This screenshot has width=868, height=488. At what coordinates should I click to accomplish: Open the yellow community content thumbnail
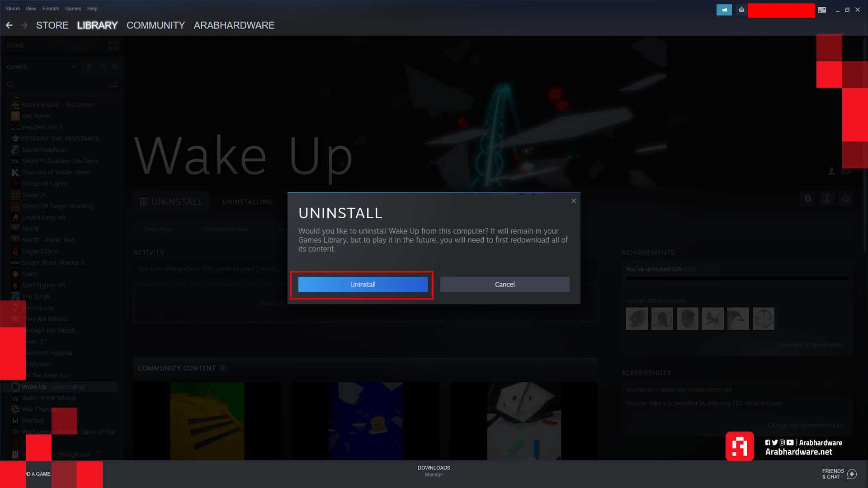(207, 421)
